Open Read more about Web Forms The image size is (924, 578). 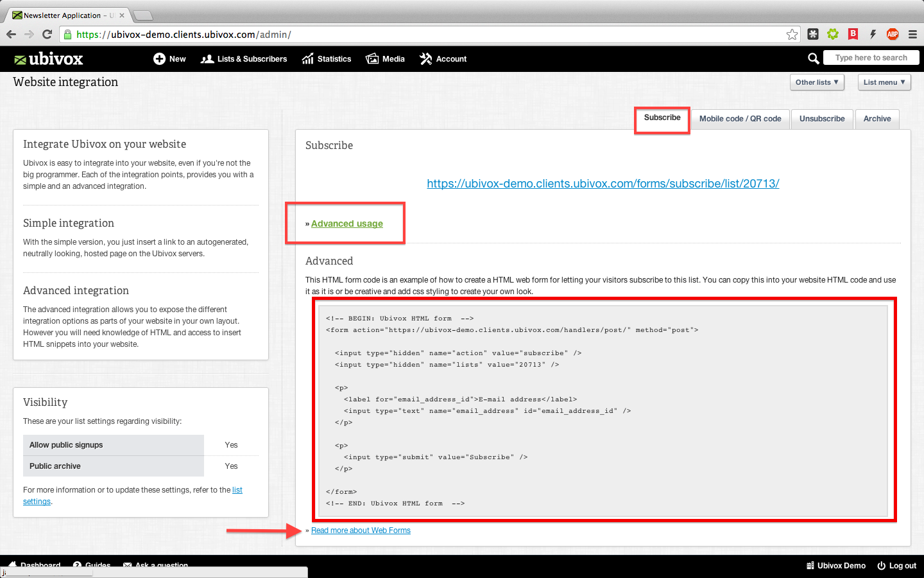[361, 530]
